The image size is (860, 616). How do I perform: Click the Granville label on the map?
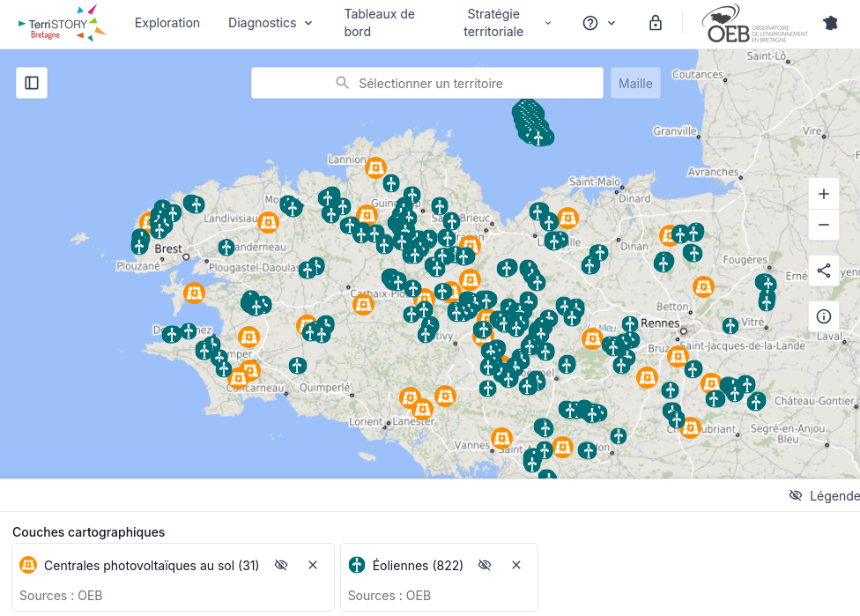click(675, 131)
